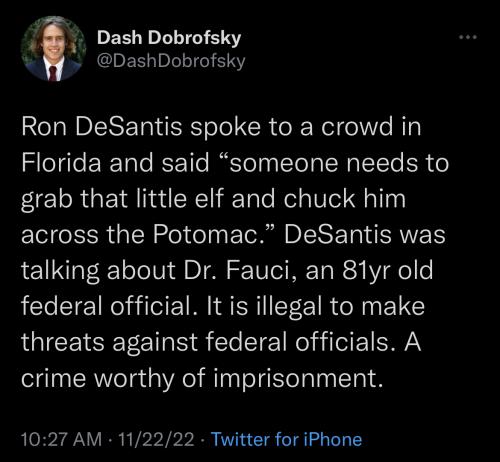Click the word "Florida" in the tweet
500x462 pixels.
[x=61, y=163]
